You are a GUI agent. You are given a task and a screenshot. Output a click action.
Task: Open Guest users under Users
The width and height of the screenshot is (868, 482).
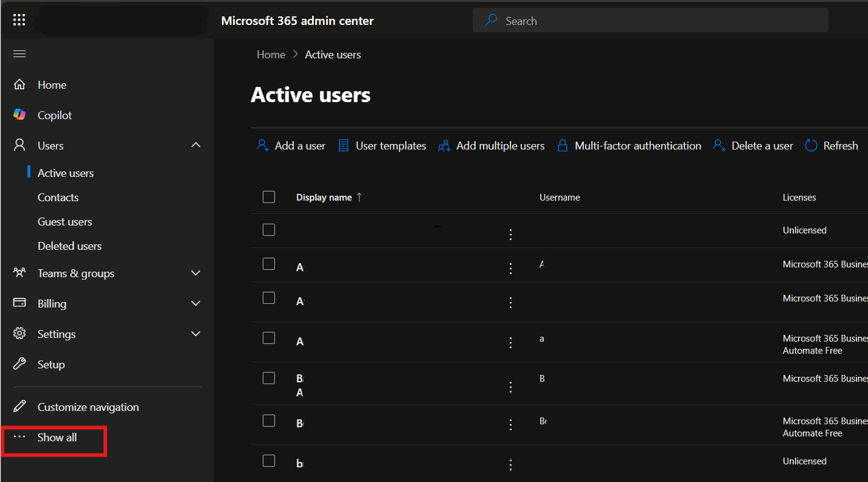tap(64, 222)
